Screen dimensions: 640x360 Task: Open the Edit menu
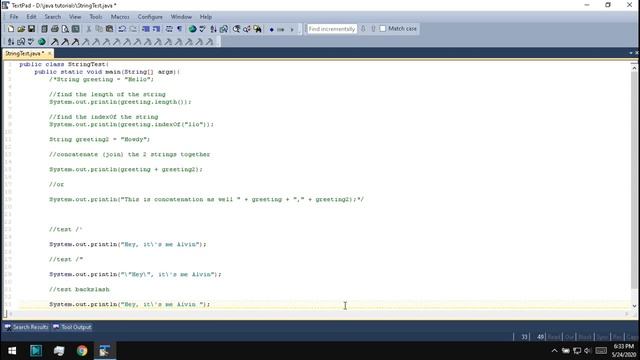[x=31, y=17]
